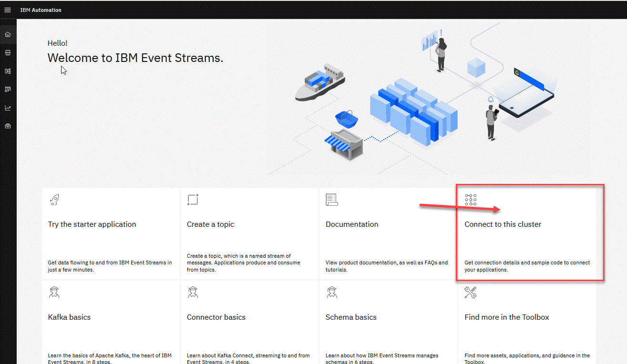Click the Home icon in sidebar
Viewport: 627px width, 364px height.
tap(8, 34)
